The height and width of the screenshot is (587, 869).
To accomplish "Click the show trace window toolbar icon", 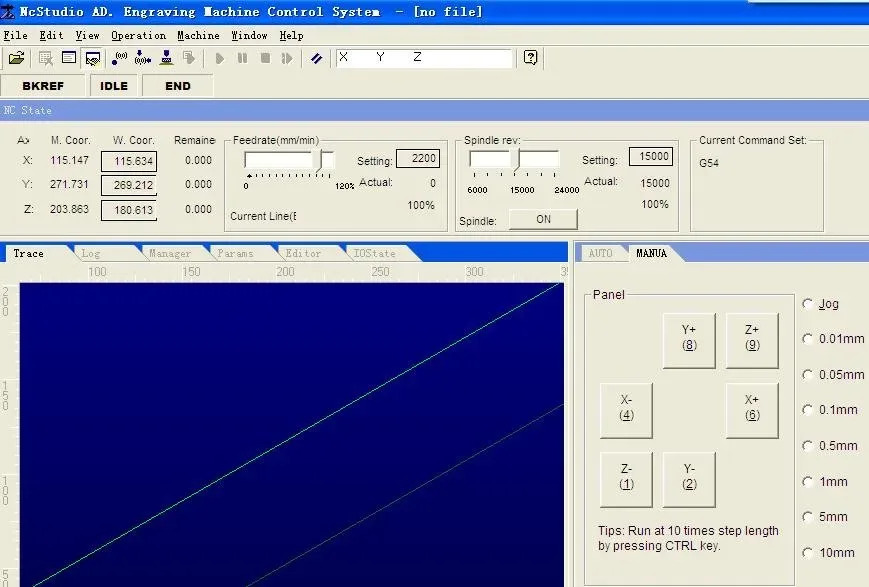I will click(93, 58).
